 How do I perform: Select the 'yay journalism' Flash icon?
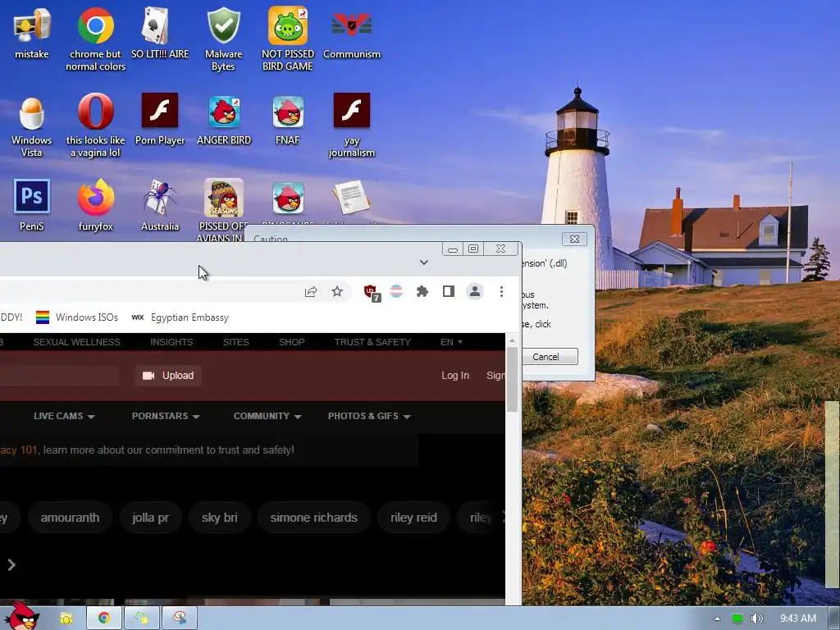click(351, 126)
